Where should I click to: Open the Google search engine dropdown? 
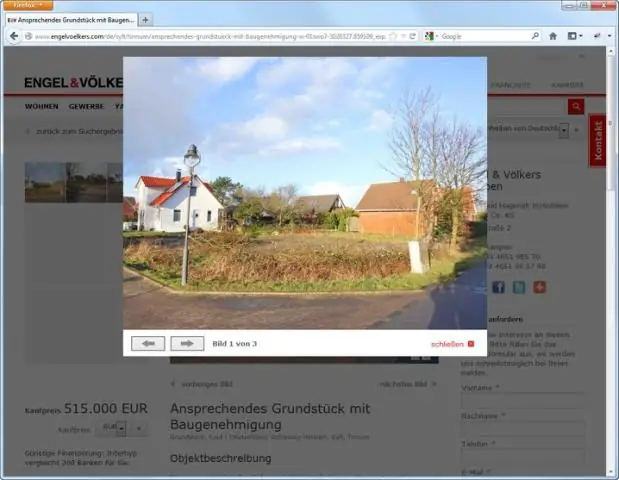(x=431, y=36)
